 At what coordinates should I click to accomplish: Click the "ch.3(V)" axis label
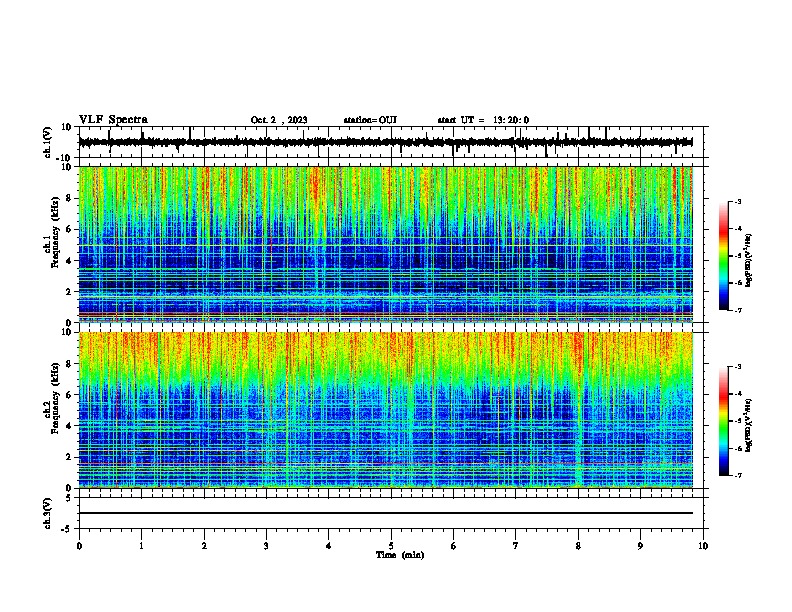point(48,513)
